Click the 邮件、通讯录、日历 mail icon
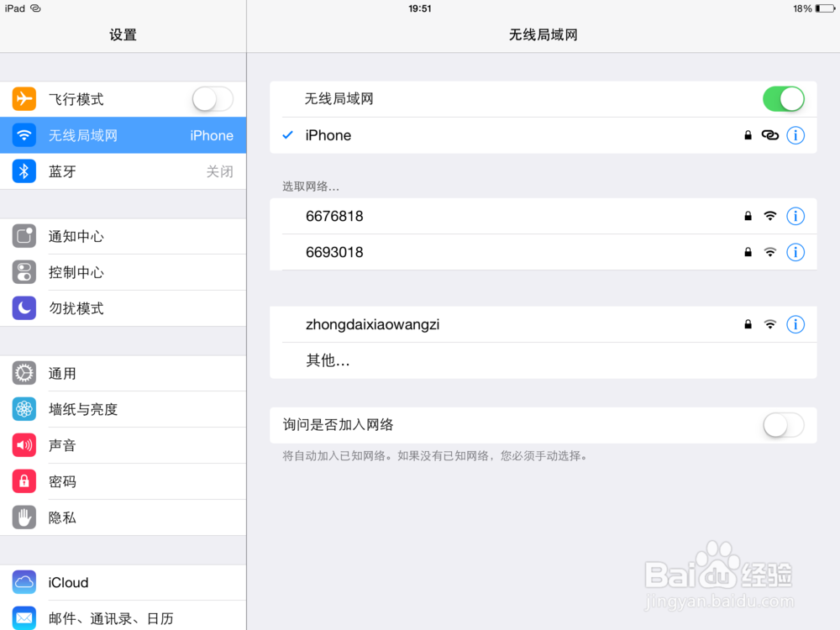840x630 pixels. (x=24, y=617)
